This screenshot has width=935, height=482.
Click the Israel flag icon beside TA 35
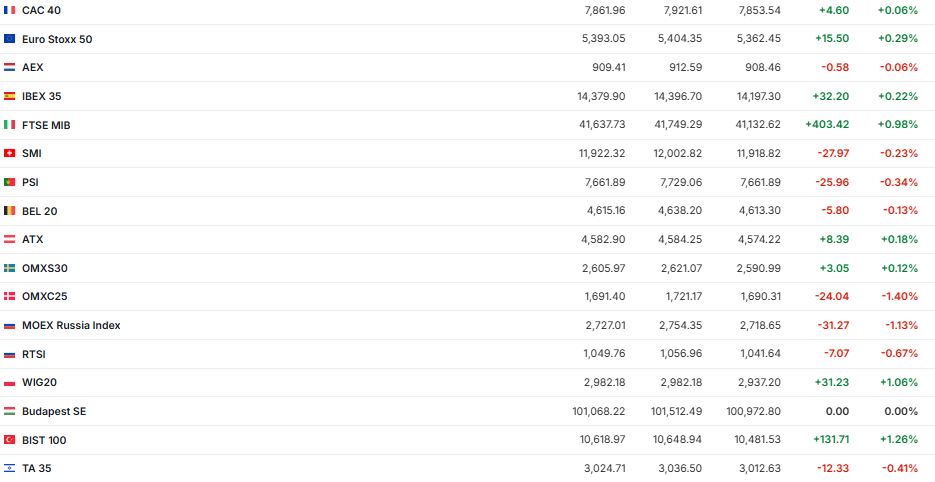(x=10, y=468)
